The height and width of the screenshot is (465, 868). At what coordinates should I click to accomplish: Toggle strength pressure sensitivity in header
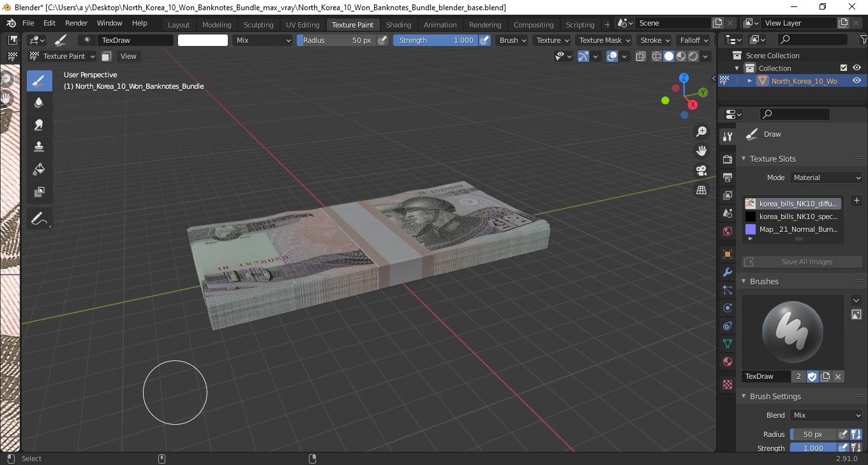pos(484,40)
